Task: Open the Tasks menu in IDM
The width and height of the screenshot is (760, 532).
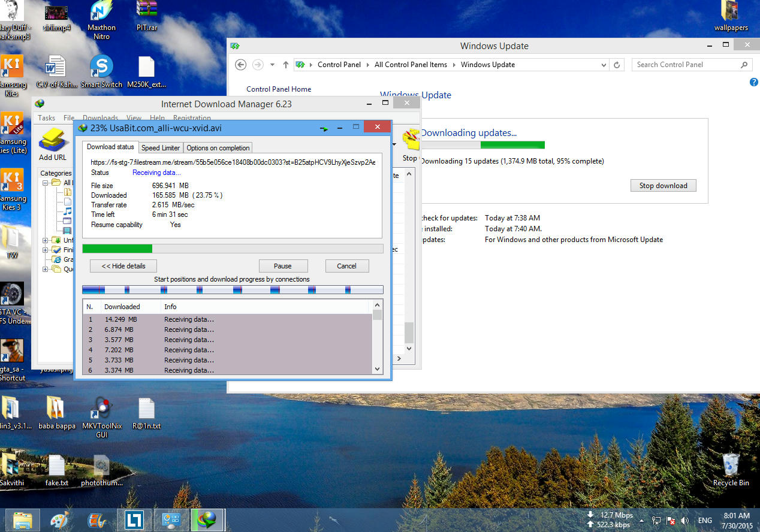Action: click(46, 118)
